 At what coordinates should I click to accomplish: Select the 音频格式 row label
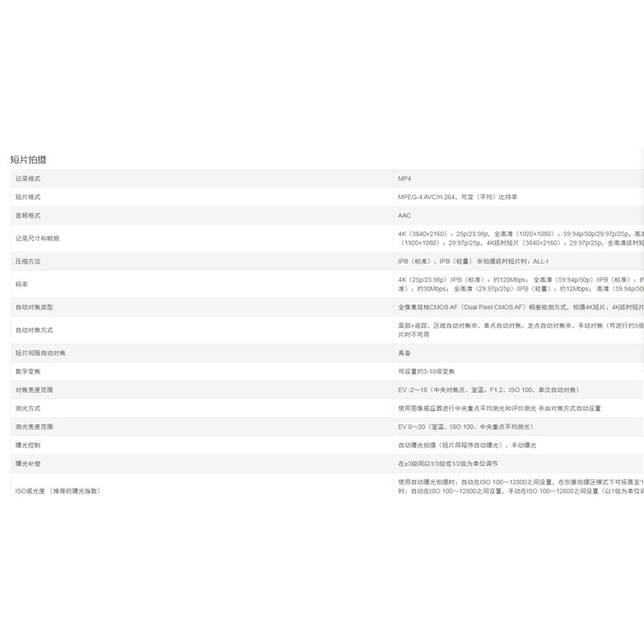[x=27, y=216]
